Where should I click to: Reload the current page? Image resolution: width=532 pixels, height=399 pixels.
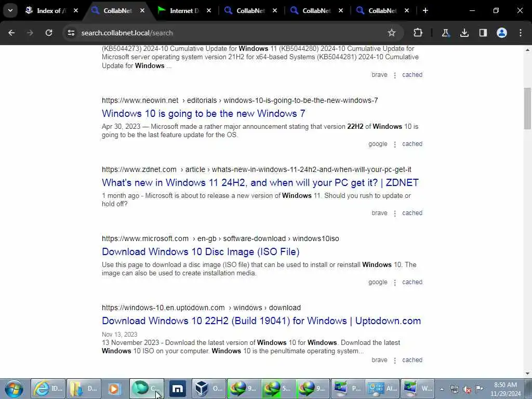49,33
